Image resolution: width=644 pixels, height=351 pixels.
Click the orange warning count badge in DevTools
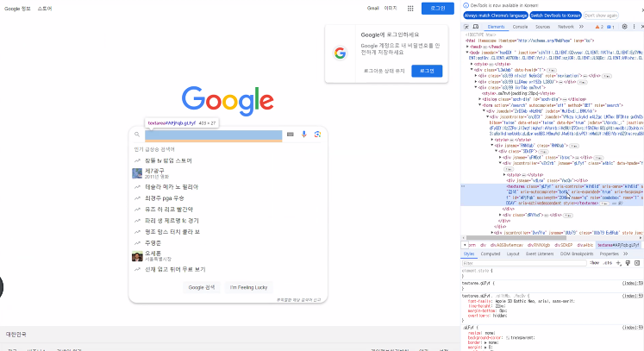(x=599, y=27)
